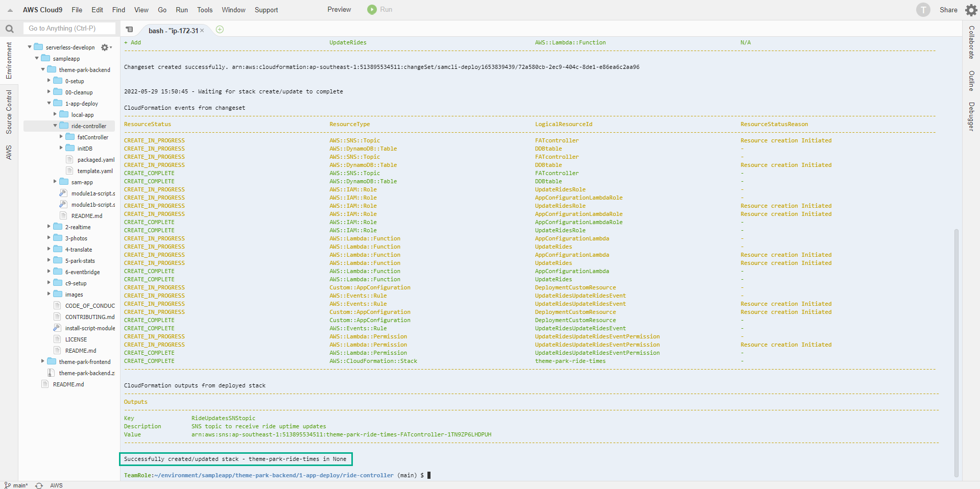
Task: Expand the initDB folder
Action: click(61, 148)
